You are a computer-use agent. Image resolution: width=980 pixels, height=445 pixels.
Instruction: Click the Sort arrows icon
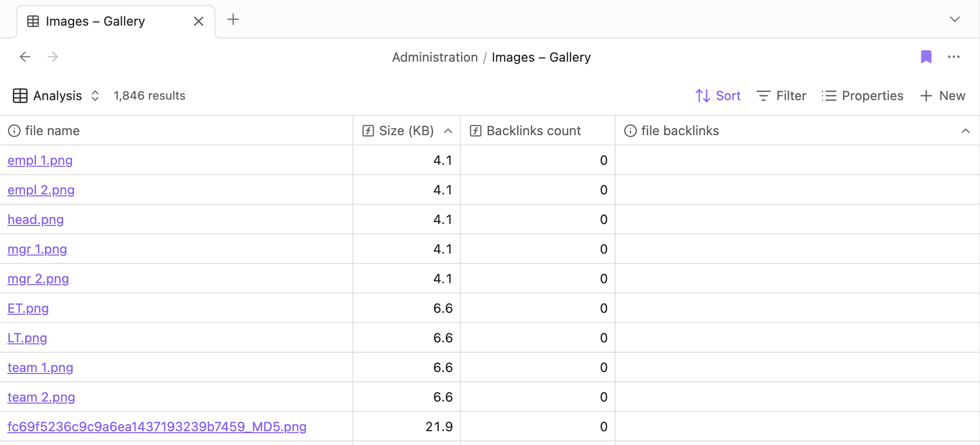pos(702,96)
